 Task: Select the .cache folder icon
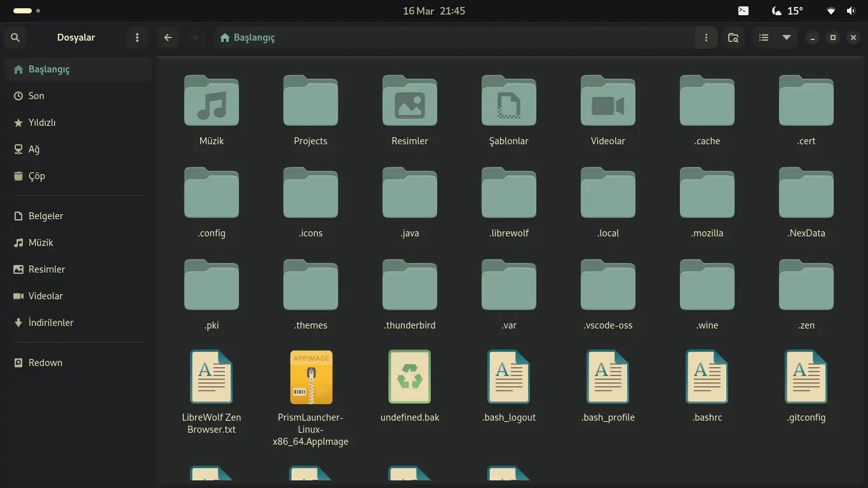click(707, 100)
